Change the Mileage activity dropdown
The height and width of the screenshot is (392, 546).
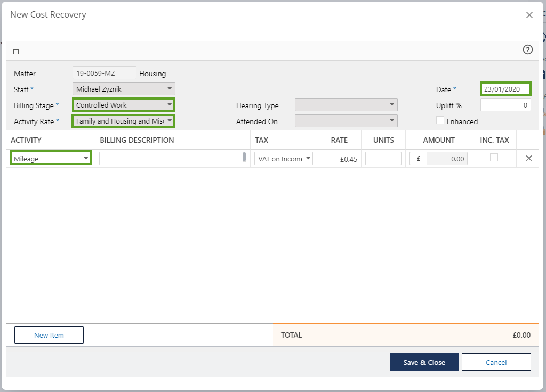[51, 158]
